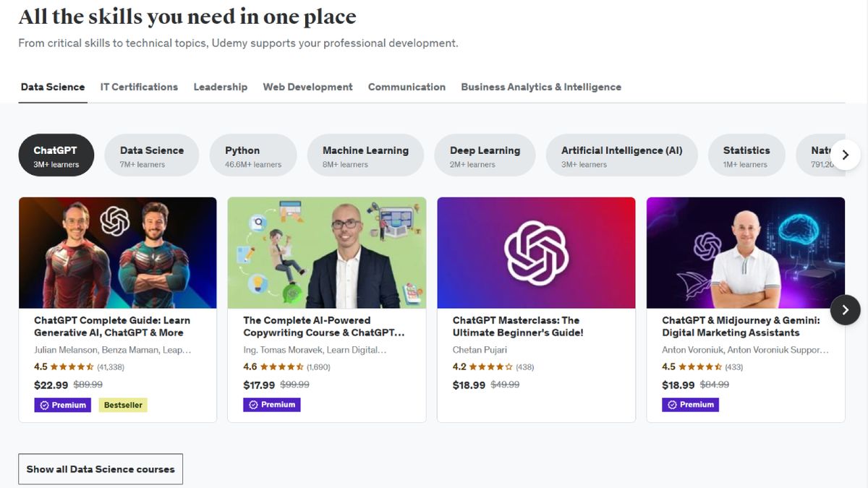
Task: Click the Bestseller badge on the first course
Action: coord(125,405)
